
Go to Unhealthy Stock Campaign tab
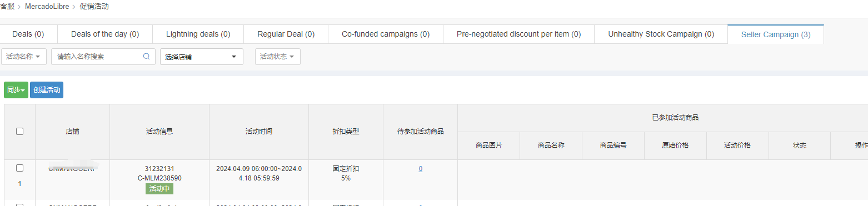click(661, 34)
